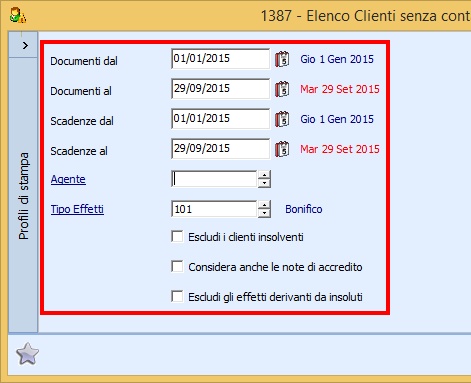Decrease Agente value with down spinner arrow

click(x=264, y=183)
